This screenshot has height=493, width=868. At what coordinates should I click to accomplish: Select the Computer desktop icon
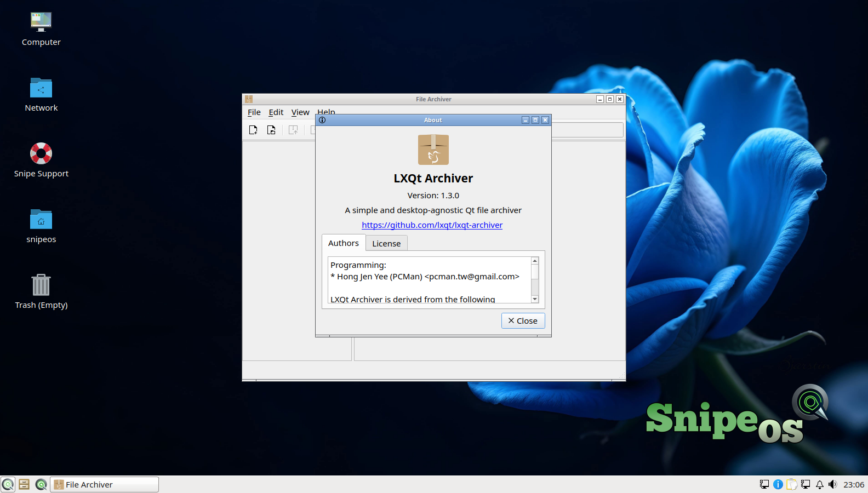click(x=41, y=29)
